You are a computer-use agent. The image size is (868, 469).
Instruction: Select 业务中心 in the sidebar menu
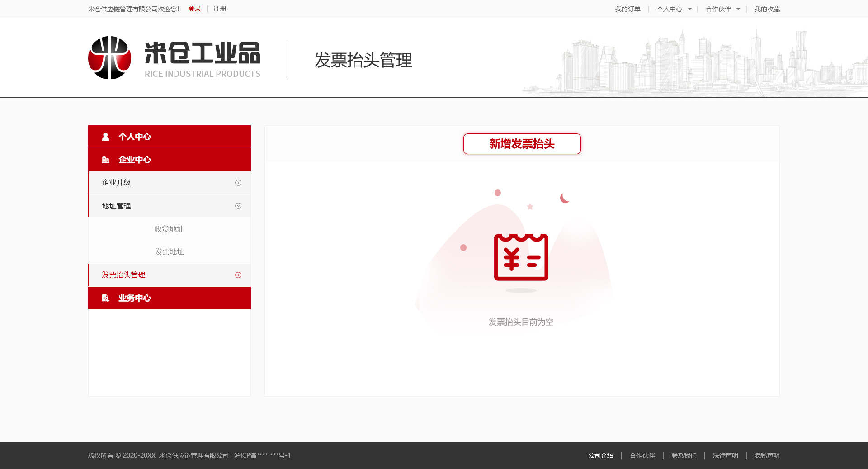pos(135,298)
